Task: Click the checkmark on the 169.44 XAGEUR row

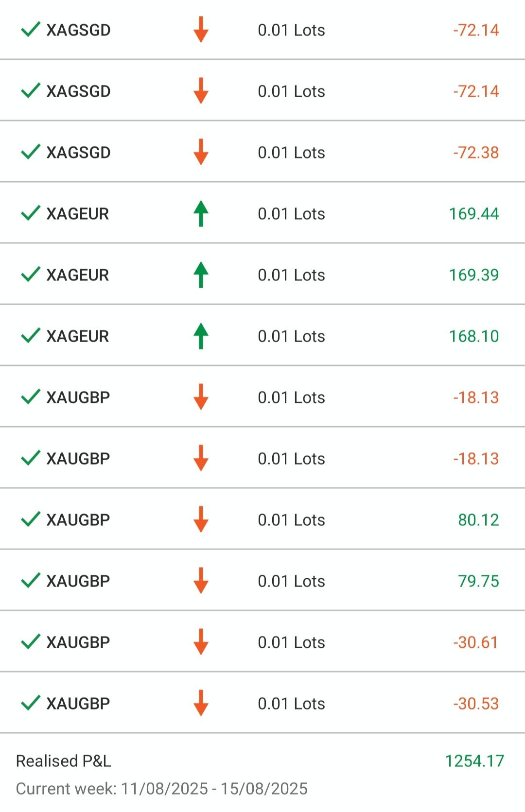Action: [x=30, y=214]
